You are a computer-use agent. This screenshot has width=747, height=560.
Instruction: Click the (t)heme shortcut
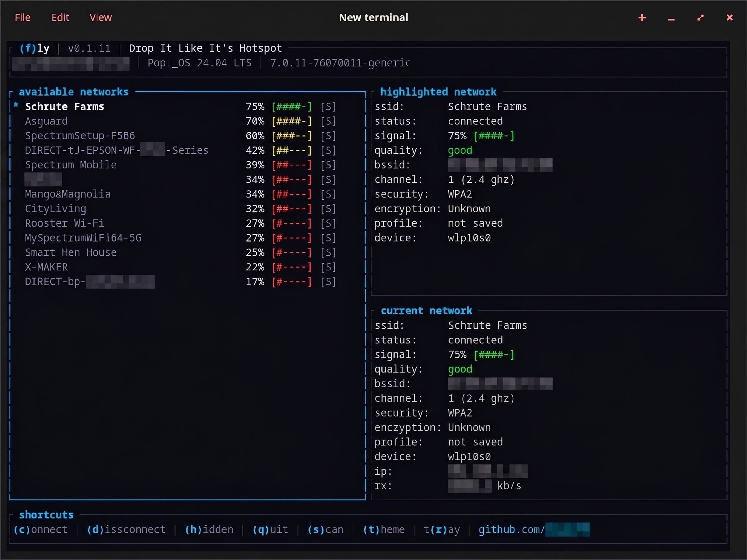tap(384, 529)
